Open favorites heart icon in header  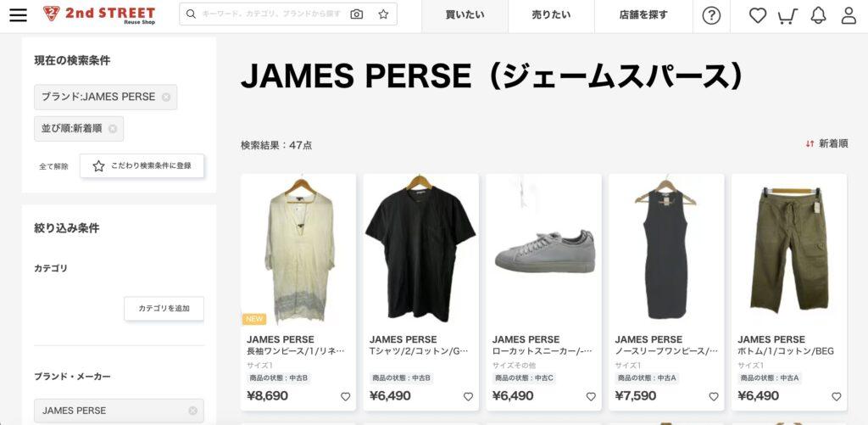(x=757, y=15)
